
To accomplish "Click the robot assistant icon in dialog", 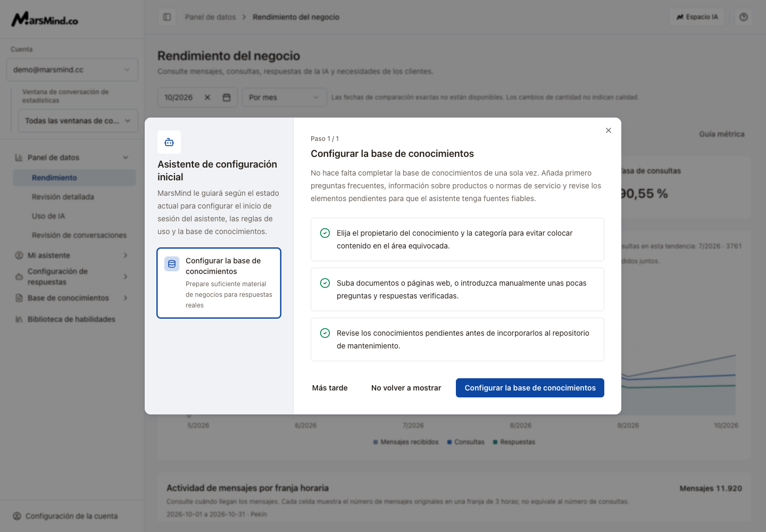I will pyautogui.click(x=169, y=142).
